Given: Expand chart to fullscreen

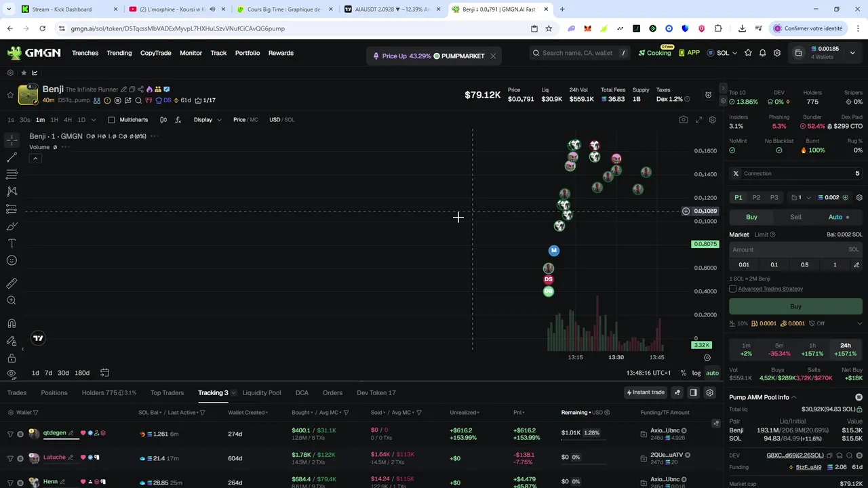Looking at the screenshot, I should pyautogui.click(x=698, y=120).
